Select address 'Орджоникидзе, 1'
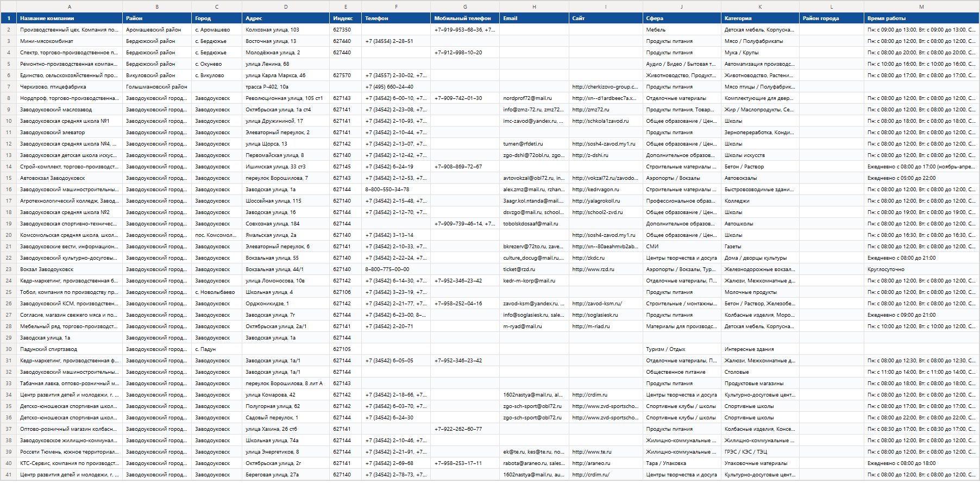 click(286, 304)
